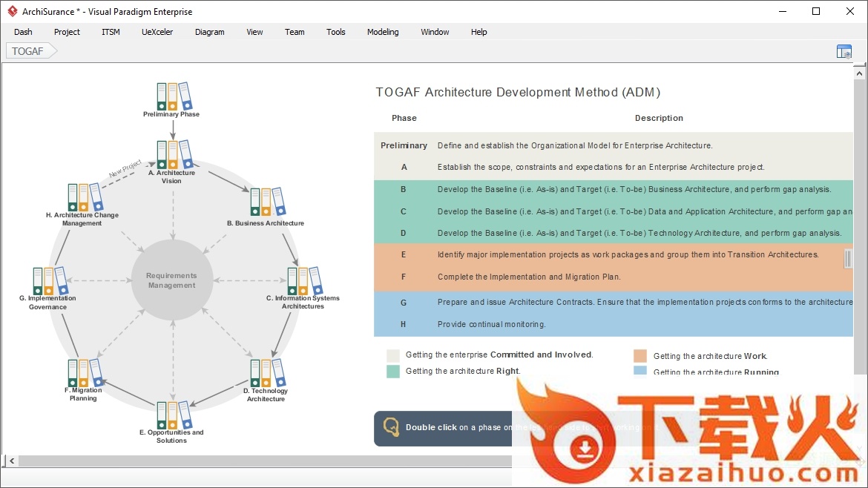Click the phase C row label
The width and height of the screenshot is (868, 488).
pos(404,211)
